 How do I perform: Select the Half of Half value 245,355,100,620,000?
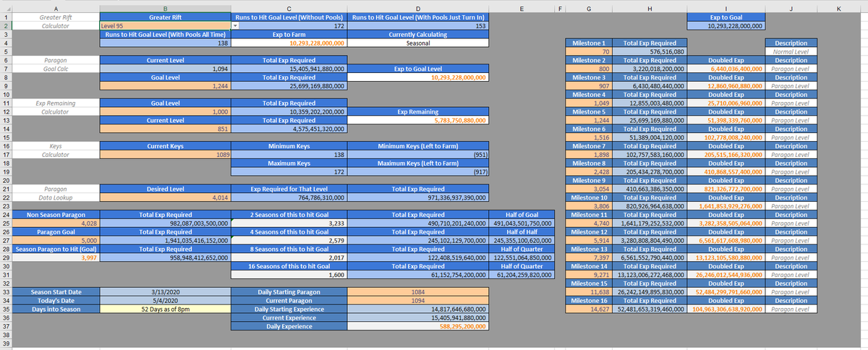(522, 240)
